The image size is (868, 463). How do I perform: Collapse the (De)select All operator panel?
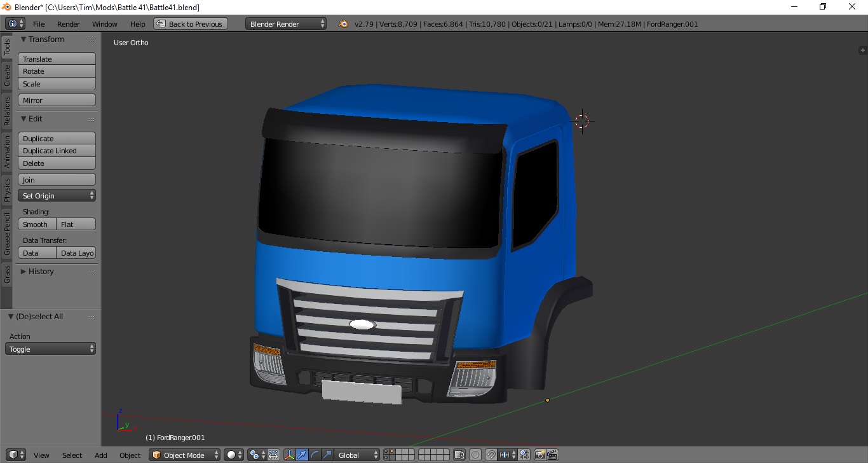[11, 316]
